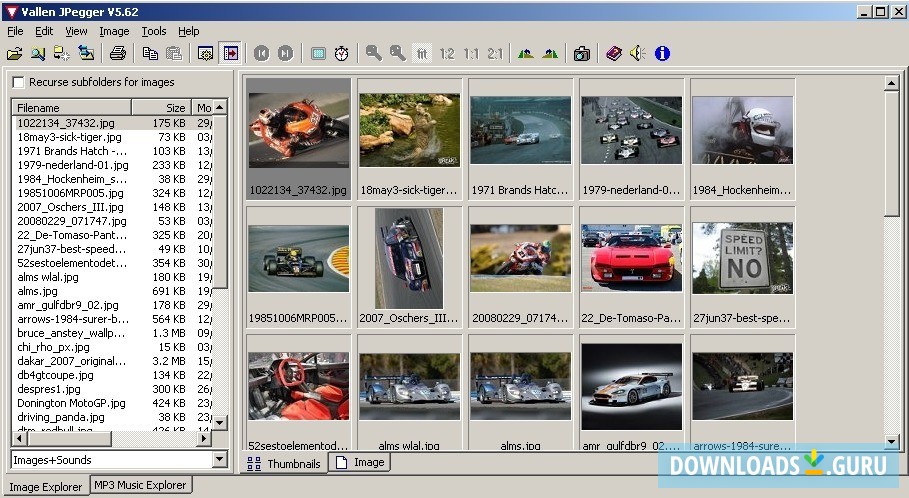
Task: Enable Recurse subfolders for images checkbox
Action: coord(19,82)
